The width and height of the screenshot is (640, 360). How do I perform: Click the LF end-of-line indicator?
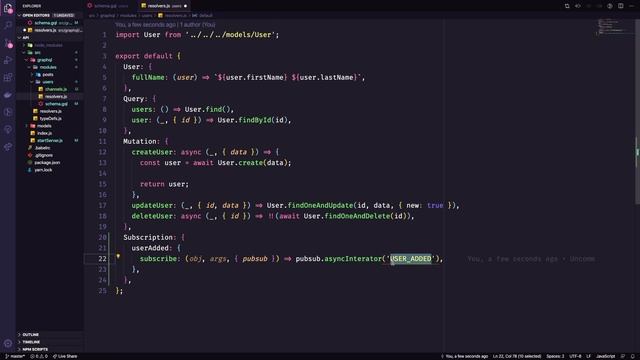coord(589,356)
